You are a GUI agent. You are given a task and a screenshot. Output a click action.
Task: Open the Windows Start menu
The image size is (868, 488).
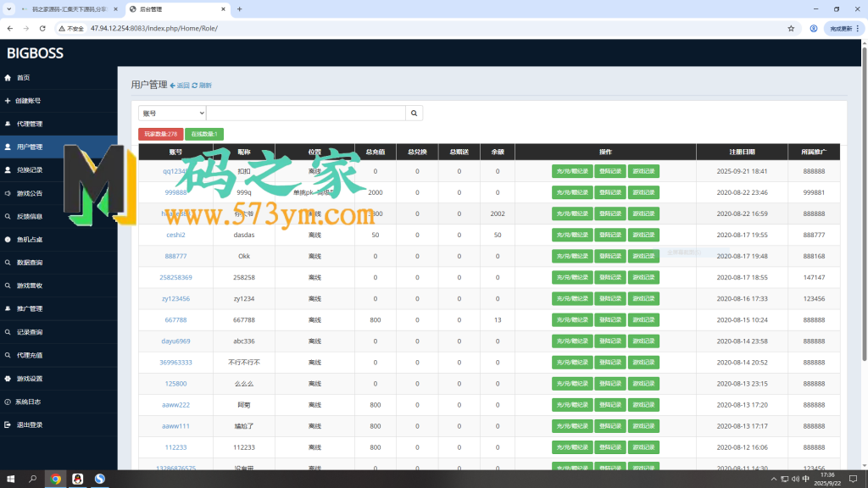[10, 480]
